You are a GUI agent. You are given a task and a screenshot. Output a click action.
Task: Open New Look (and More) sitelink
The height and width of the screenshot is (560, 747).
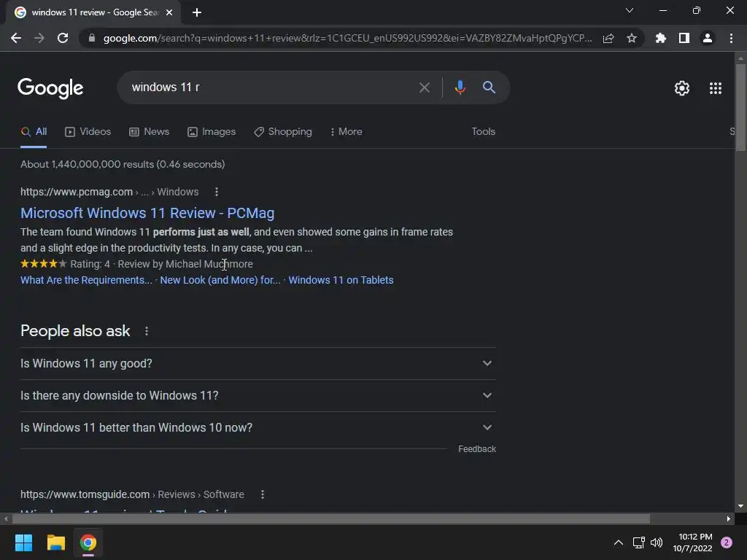click(x=220, y=280)
